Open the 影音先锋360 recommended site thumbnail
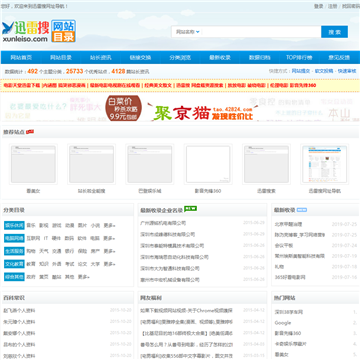The height and width of the screenshot is (360, 360). point(208,164)
